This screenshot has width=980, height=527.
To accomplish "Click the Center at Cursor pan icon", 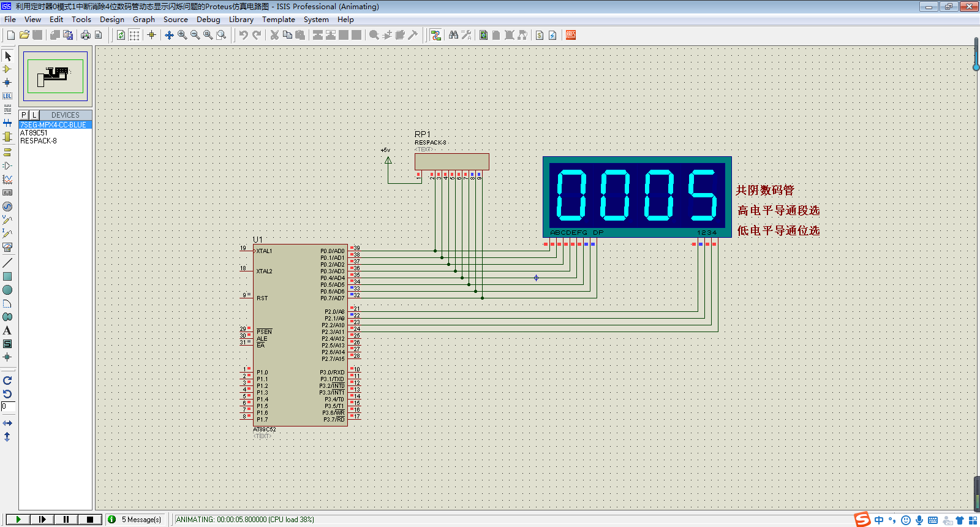I will pyautogui.click(x=169, y=35).
